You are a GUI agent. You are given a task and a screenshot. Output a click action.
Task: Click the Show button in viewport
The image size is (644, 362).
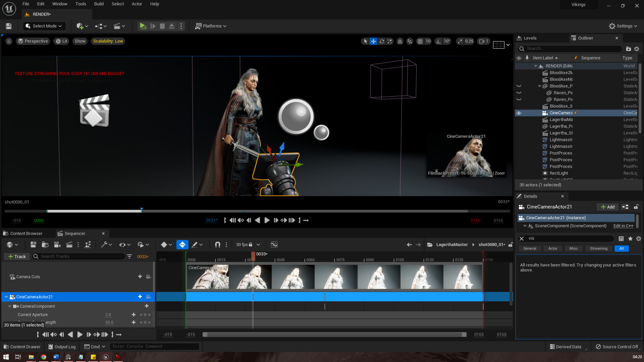click(80, 41)
